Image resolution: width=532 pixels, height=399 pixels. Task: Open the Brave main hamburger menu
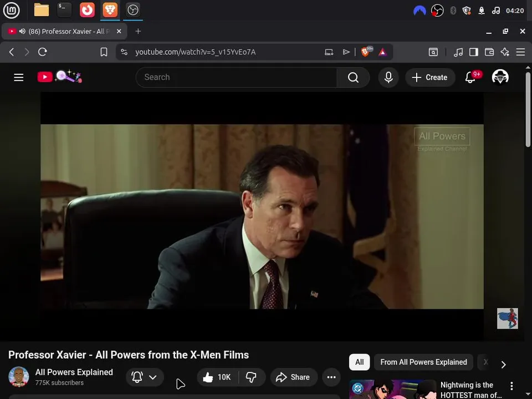coord(520,52)
